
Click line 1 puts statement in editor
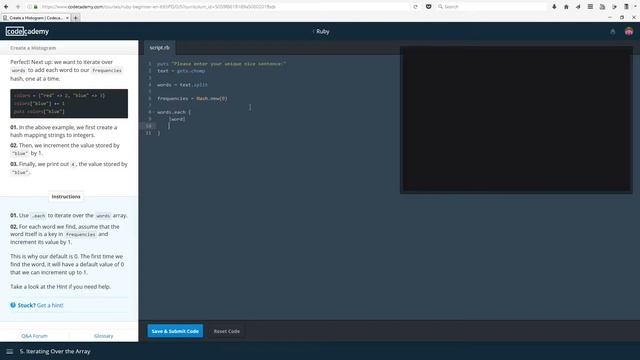[222, 64]
